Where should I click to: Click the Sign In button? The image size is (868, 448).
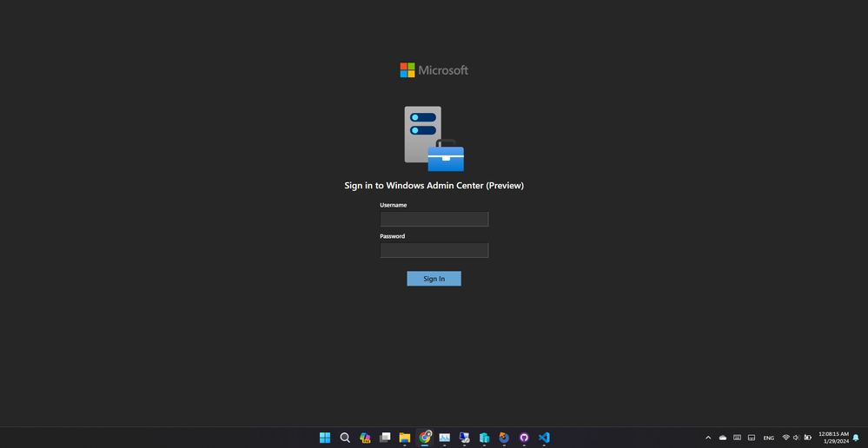pyautogui.click(x=434, y=279)
